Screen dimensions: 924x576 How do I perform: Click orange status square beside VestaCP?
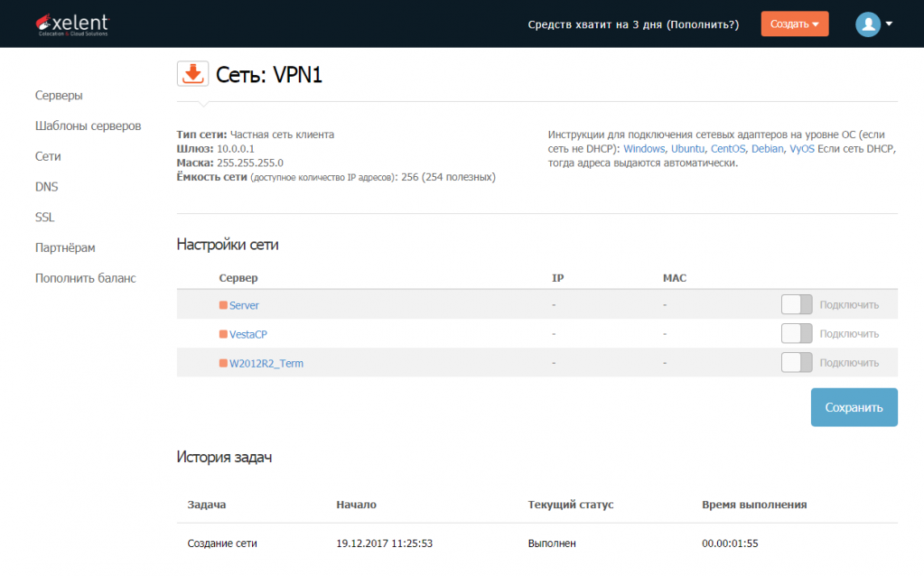(x=223, y=334)
